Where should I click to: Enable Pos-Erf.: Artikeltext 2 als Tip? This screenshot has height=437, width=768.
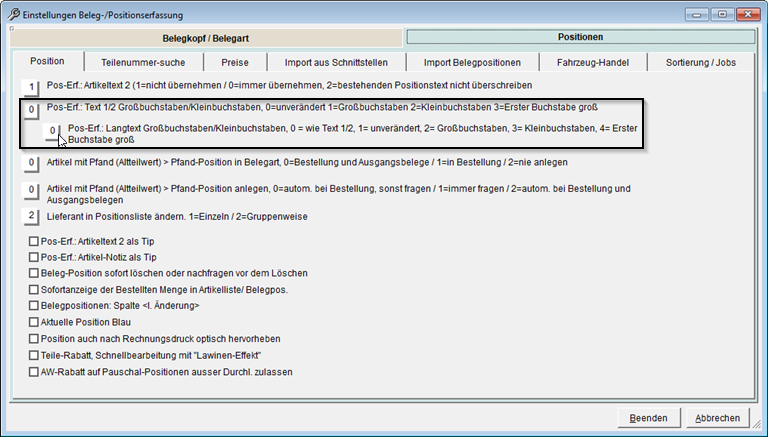pyautogui.click(x=33, y=242)
